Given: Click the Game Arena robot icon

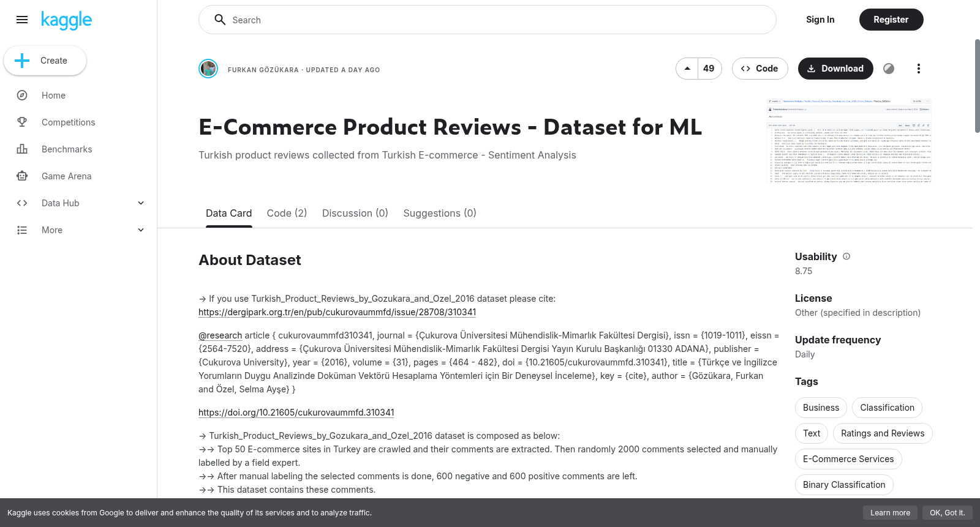Looking at the screenshot, I should tap(22, 176).
